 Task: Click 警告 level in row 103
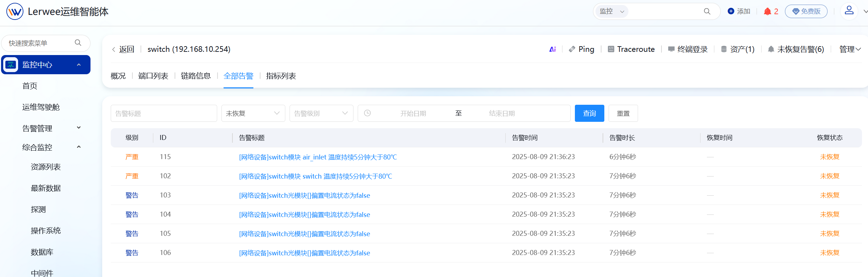click(132, 195)
